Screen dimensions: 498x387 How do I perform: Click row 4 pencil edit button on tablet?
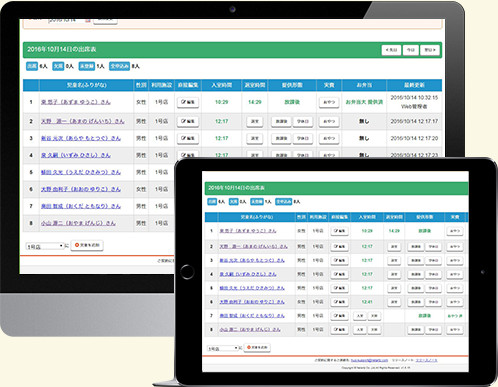tap(339, 274)
